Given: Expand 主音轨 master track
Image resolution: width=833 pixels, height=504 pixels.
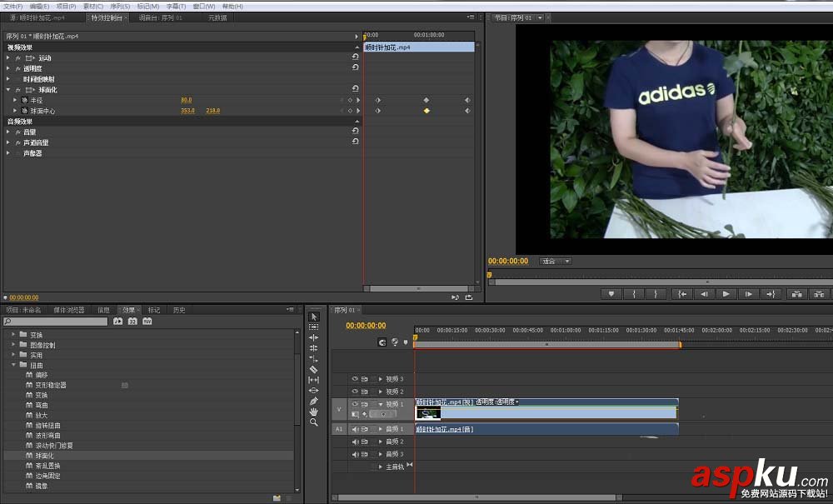Looking at the screenshot, I should point(381,467).
